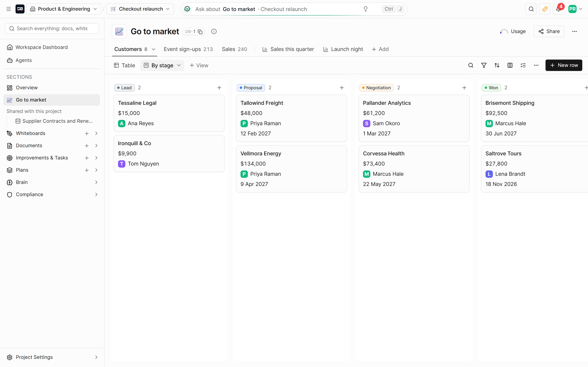Click the New row button
Image resolution: width=588 pixels, height=367 pixels.
click(x=564, y=65)
